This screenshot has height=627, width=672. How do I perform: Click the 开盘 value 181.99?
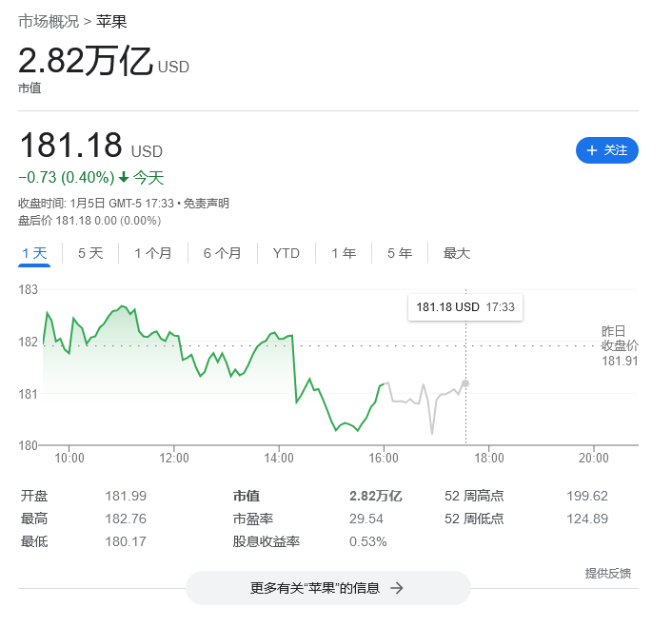126,496
